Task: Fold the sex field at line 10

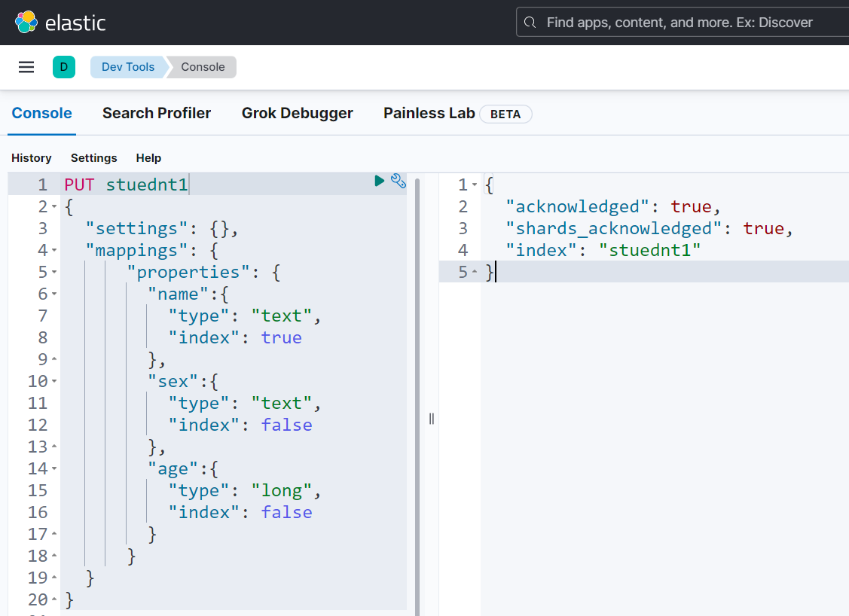Action: click(54, 382)
